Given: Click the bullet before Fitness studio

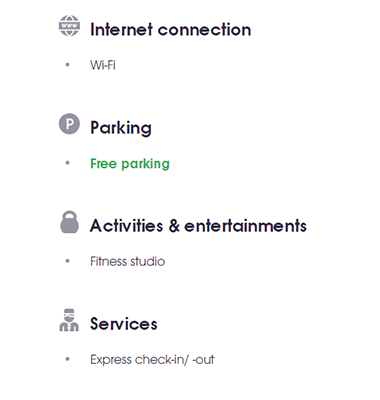Looking at the screenshot, I should point(68,261).
